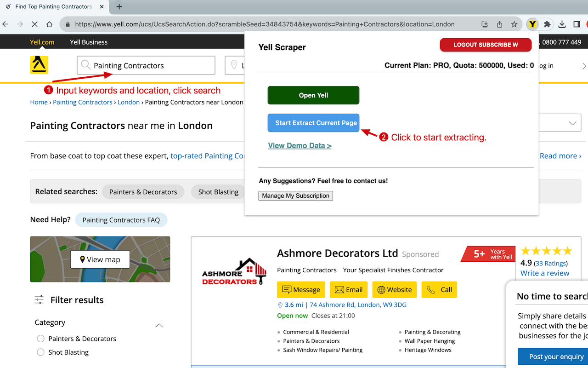
Task: Select Shot Blasting related search chip
Action: [218, 192]
